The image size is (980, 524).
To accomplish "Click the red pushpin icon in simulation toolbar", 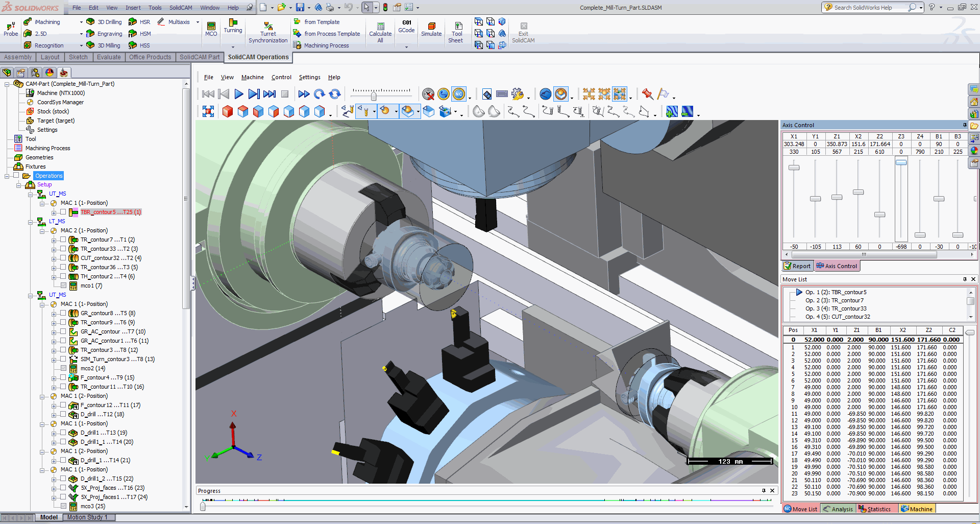I will click(647, 94).
